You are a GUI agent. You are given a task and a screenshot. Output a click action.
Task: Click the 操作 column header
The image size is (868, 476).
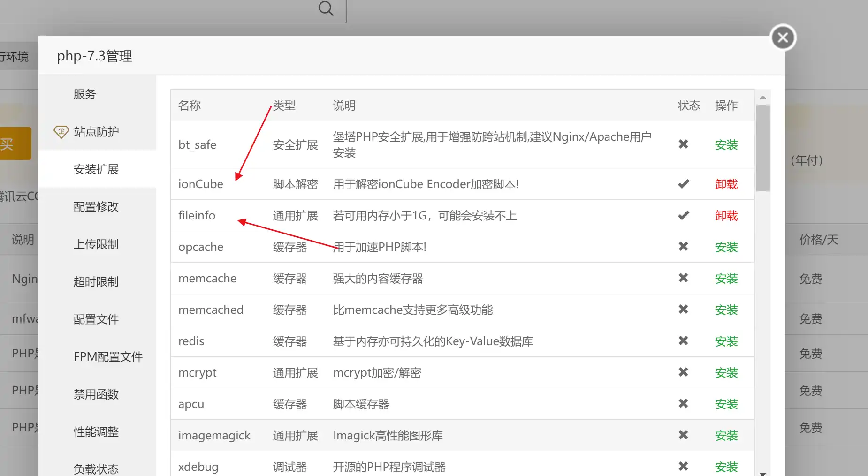[x=726, y=106]
